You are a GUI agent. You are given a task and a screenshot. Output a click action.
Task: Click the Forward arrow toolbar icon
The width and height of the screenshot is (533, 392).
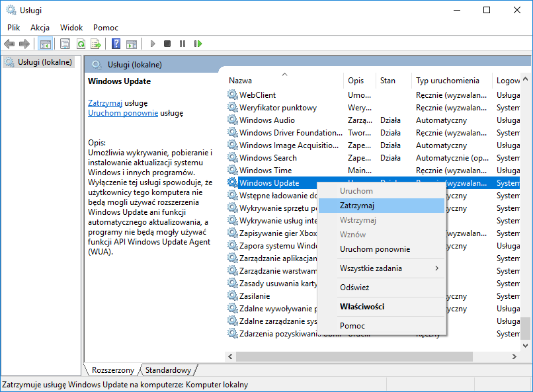click(24, 44)
